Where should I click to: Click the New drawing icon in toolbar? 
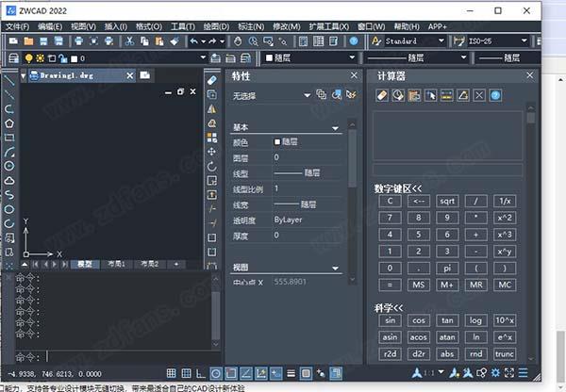pyautogui.click(x=13, y=41)
